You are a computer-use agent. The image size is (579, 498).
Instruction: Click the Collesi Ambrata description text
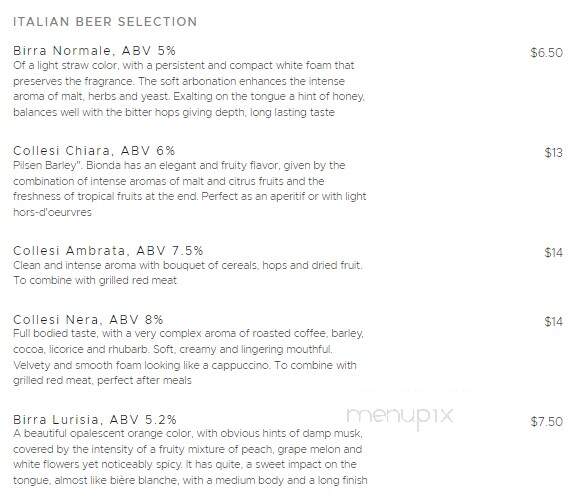tap(188, 273)
